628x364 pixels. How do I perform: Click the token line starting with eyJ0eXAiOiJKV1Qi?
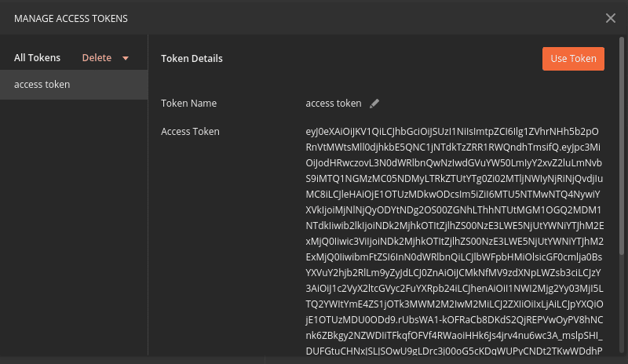452,132
